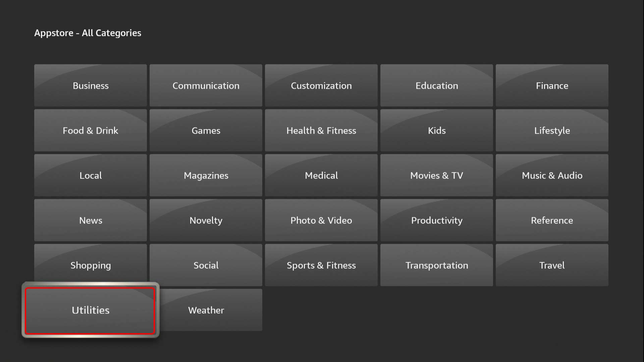This screenshot has height=362, width=644.
Task: Select the Health & Fitness category
Action: tap(322, 130)
